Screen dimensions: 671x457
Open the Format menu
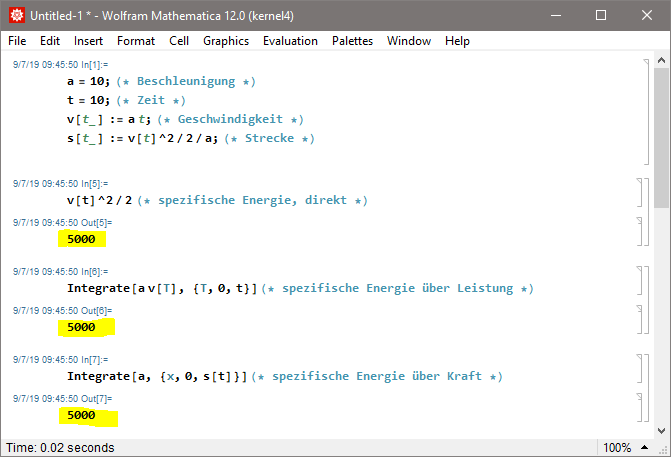[136, 41]
